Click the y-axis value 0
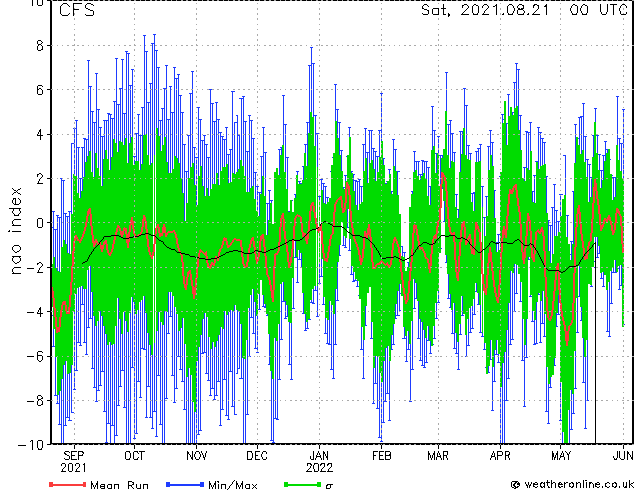634x490 pixels. click(40, 223)
